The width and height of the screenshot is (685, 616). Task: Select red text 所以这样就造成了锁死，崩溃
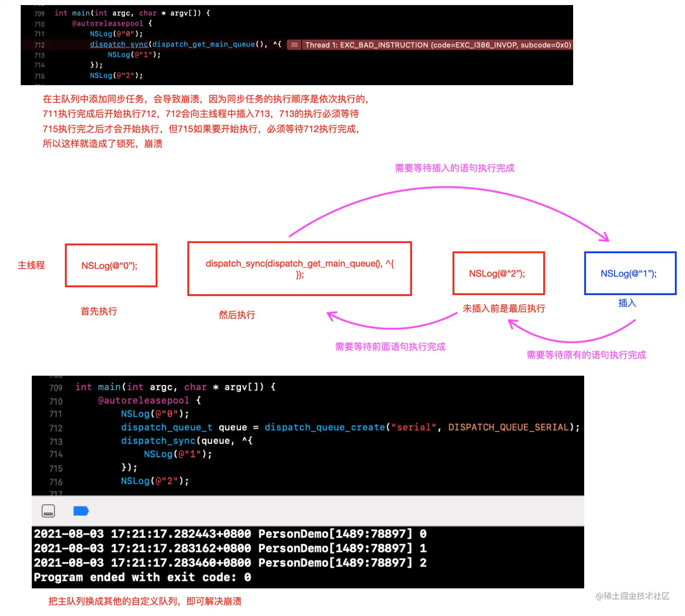pos(103,144)
